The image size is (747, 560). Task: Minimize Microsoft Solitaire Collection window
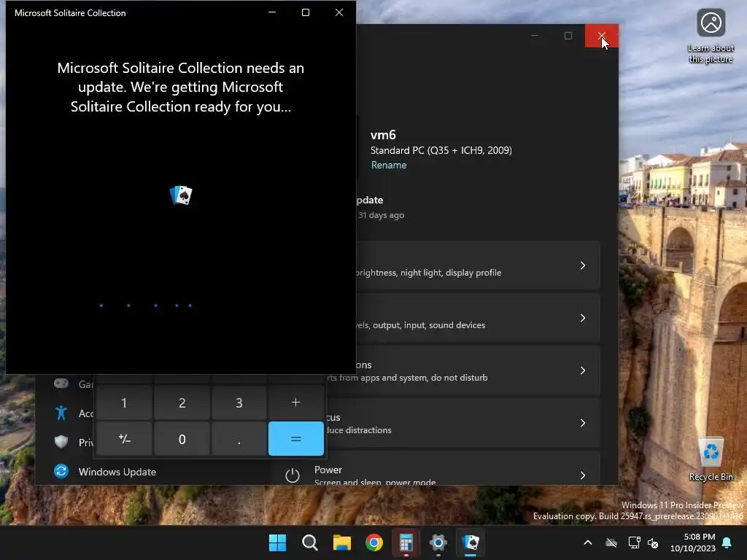point(272,12)
